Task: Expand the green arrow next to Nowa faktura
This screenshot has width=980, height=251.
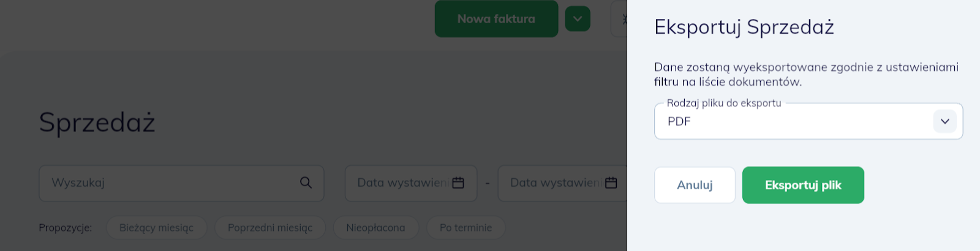Action: click(578, 19)
